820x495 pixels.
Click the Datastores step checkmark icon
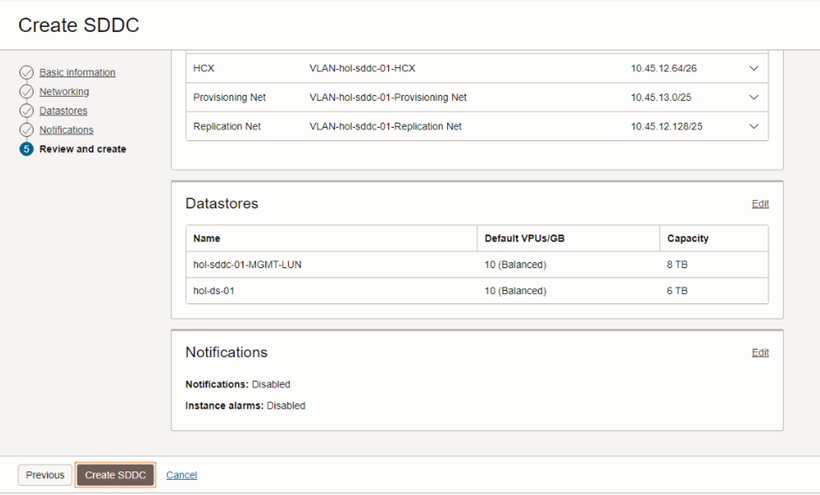coord(26,111)
